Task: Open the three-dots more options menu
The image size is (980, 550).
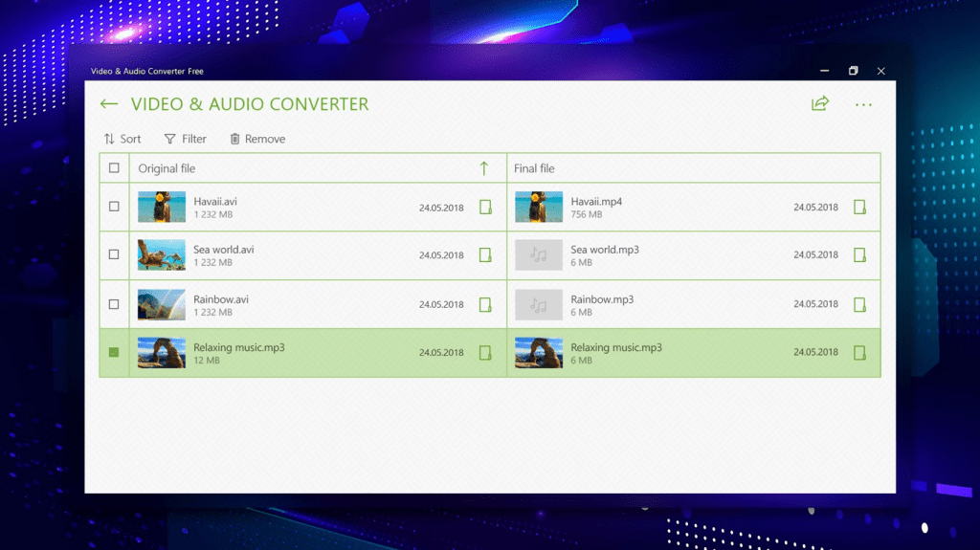Action: tap(863, 105)
